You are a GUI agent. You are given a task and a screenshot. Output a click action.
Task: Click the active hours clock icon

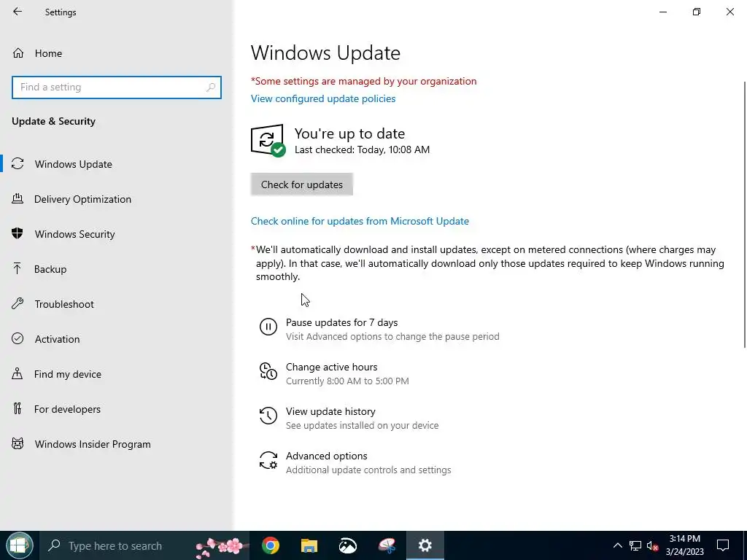(x=268, y=371)
